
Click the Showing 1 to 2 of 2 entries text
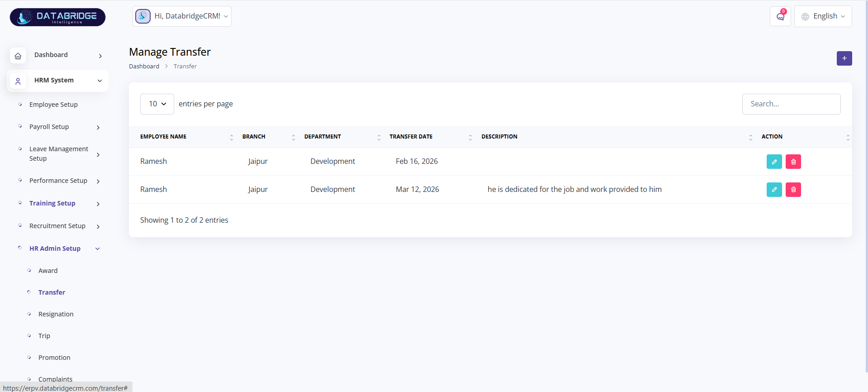(184, 220)
